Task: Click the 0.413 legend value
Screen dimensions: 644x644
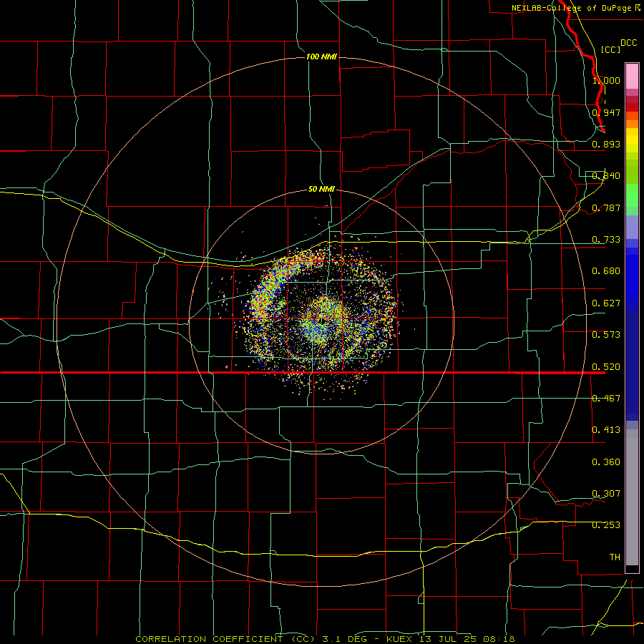Action: (606, 430)
